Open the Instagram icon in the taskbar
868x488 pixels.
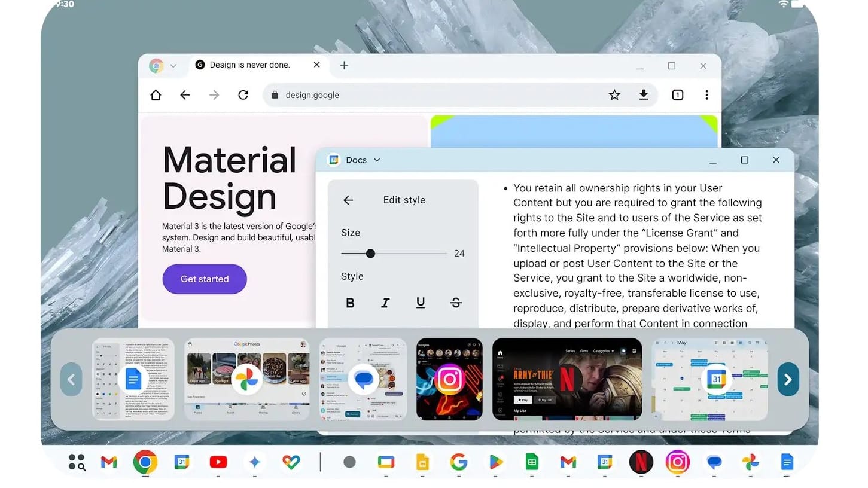pyautogui.click(x=677, y=462)
